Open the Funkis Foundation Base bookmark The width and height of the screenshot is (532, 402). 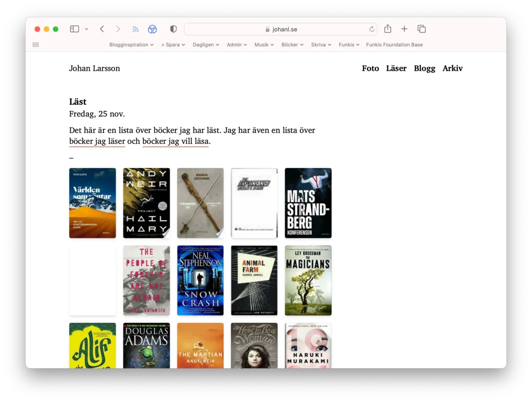pos(394,45)
